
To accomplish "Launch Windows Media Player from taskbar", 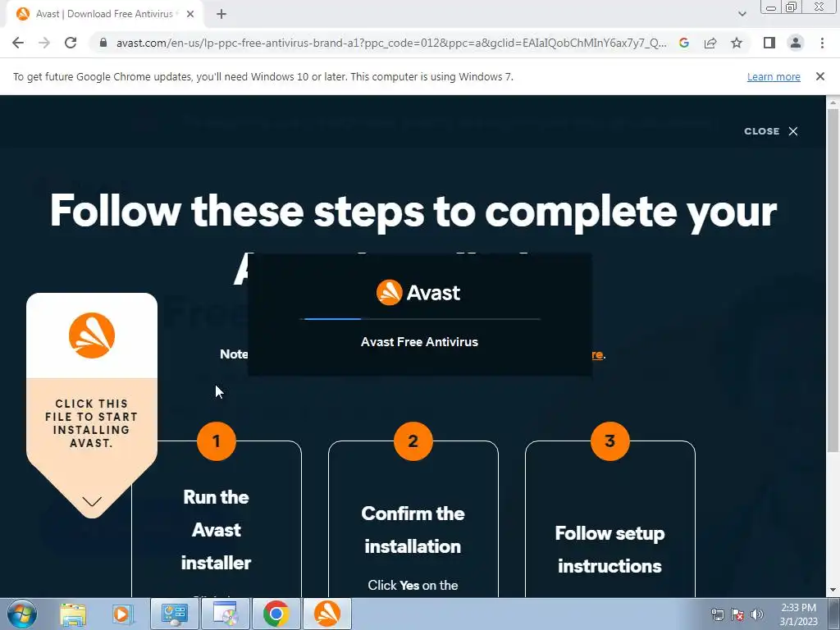I will coord(123,614).
